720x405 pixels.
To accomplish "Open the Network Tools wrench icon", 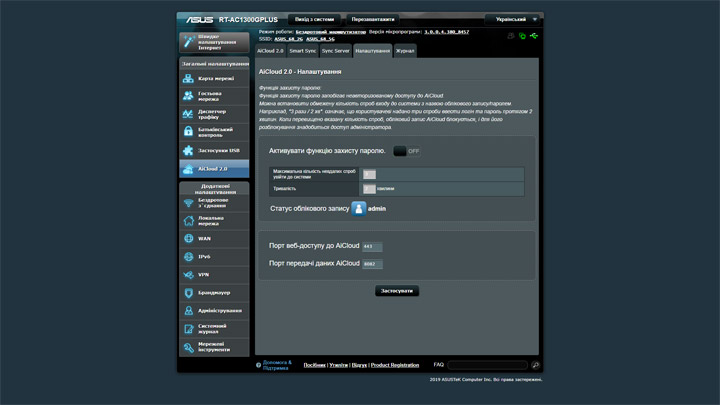I will coord(188,347).
